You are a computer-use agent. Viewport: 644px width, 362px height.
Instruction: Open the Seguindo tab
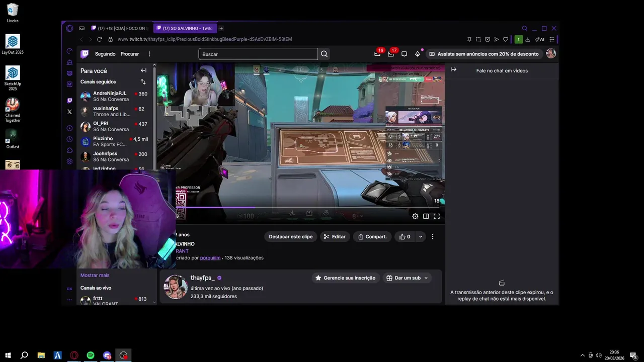[105, 54]
